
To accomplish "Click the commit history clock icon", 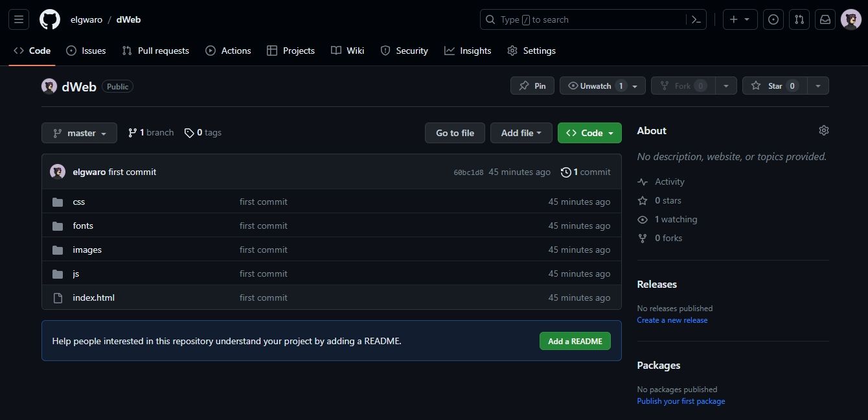I will [x=565, y=172].
